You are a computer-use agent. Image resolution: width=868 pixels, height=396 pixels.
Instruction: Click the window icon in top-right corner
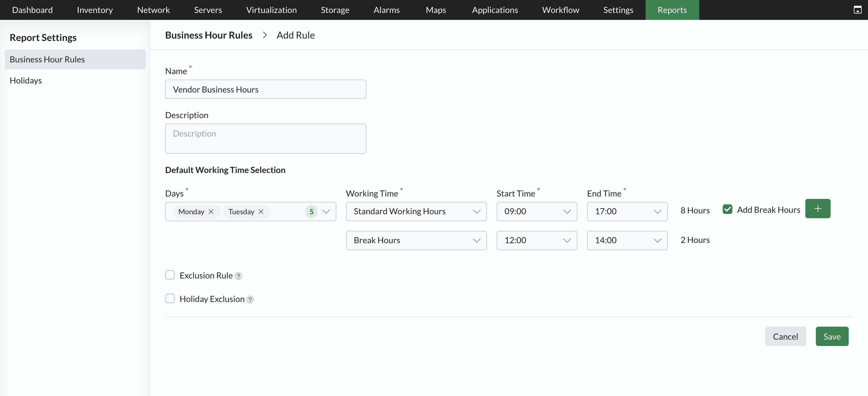pos(857,10)
